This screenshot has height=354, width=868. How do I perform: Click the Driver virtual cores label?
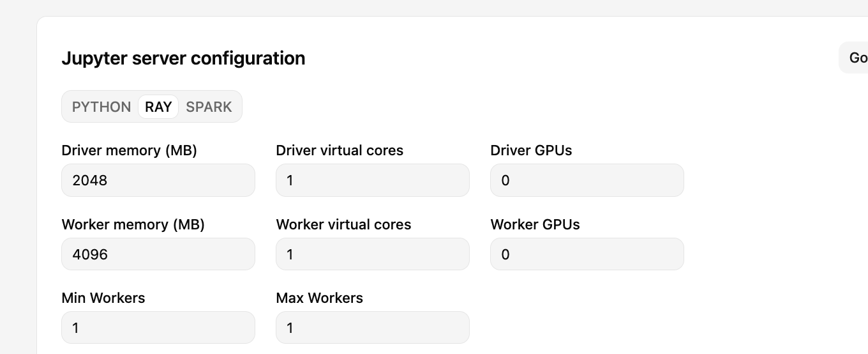point(340,151)
